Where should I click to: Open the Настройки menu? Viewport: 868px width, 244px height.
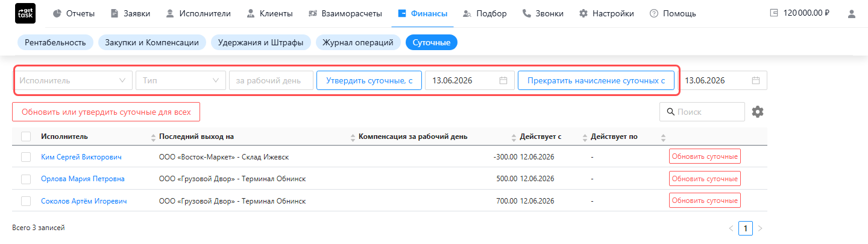606,13
